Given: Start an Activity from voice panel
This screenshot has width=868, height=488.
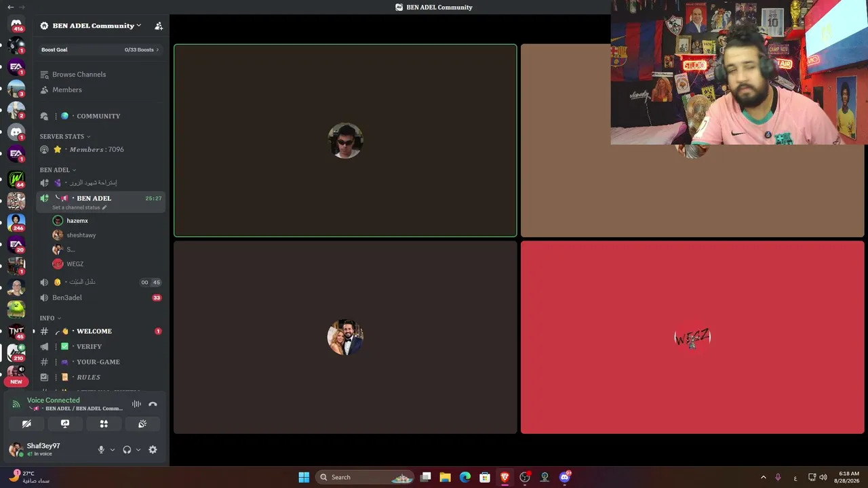Looking at the screenshot, I should 104,424.
